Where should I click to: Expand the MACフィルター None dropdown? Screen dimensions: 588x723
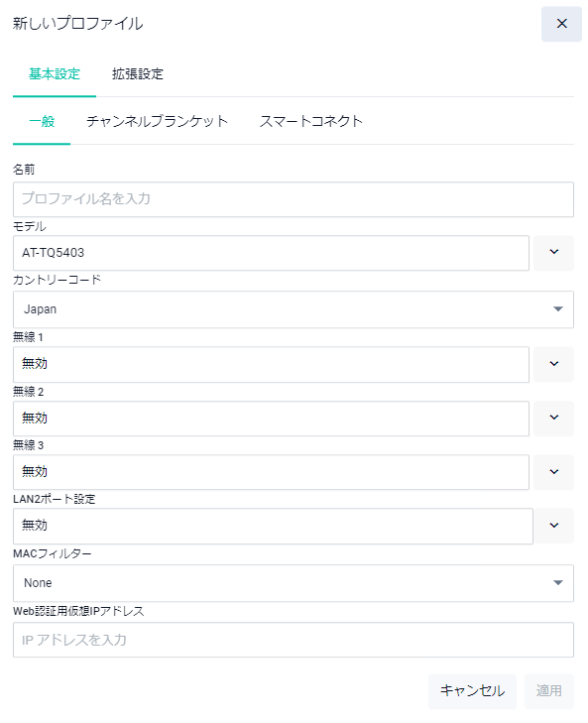click(x=294, y=583)
